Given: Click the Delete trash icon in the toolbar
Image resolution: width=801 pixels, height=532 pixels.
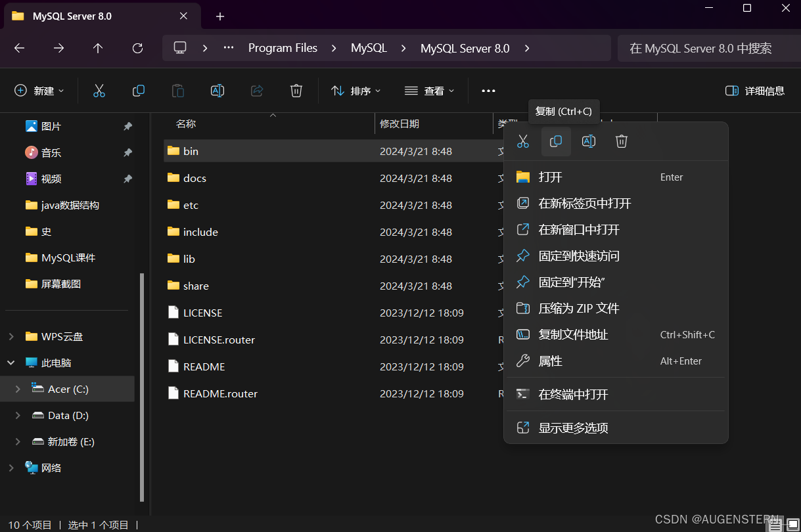Looking at the screenshot, I should click(x=296, y=91).
